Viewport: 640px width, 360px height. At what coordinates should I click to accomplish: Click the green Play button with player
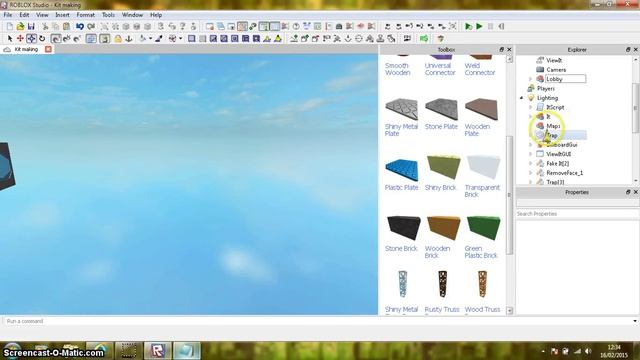pyautogui.click(x=469, y=27)
